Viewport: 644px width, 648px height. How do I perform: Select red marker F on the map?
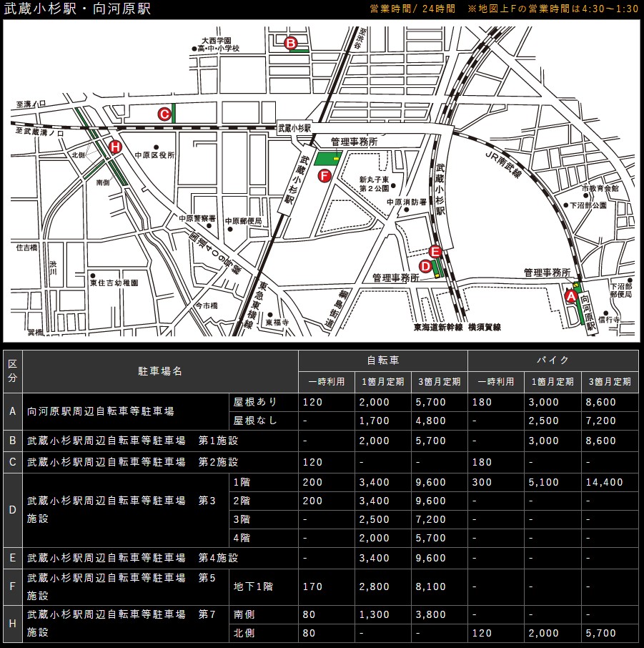click(x=324, y=175)
